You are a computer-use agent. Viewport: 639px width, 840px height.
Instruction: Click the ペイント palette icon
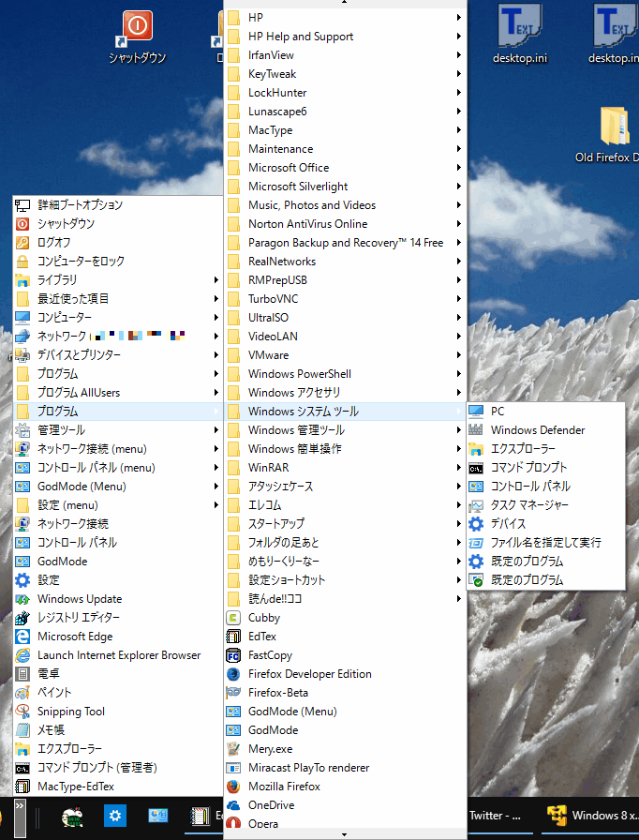click(x=22, y=693)
